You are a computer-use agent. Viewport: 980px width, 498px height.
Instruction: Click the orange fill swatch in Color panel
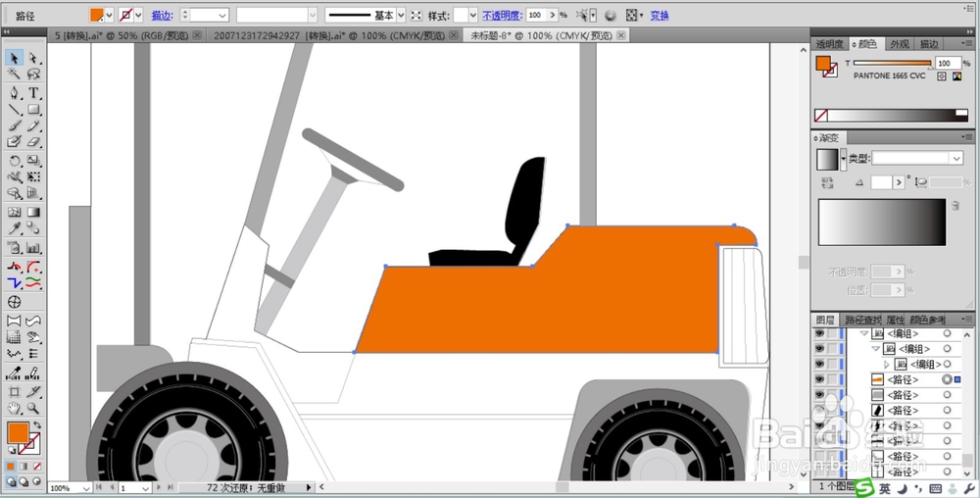(822, 63)
